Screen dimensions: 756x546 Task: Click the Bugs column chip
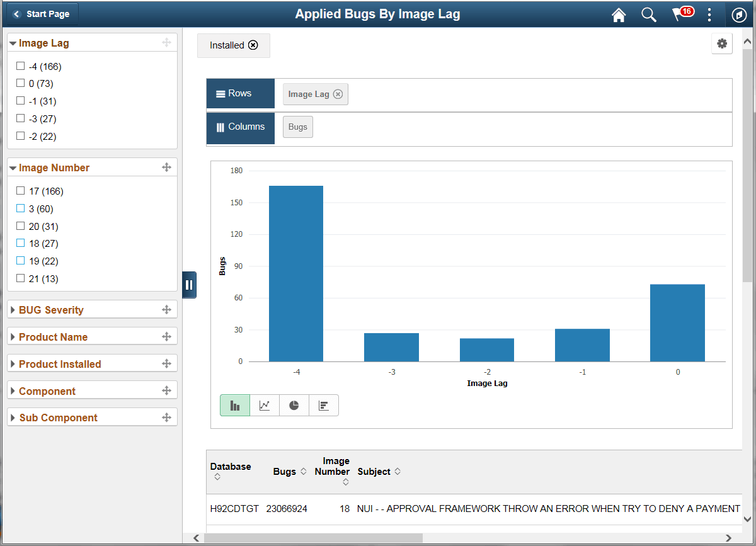[298, 127]
